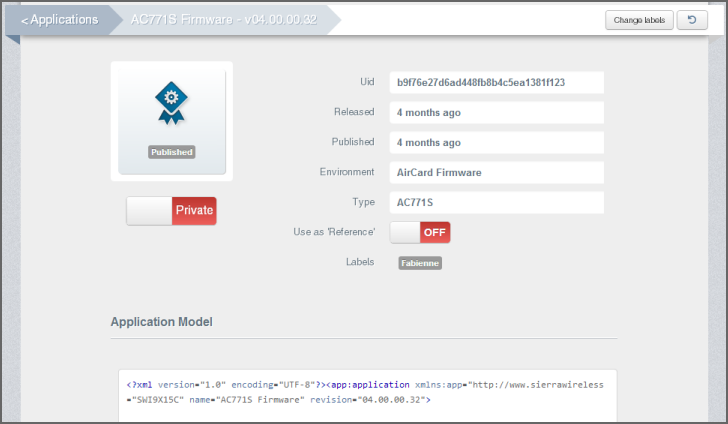
Task: Click the Application Model section heading
Action: point(161,322)
